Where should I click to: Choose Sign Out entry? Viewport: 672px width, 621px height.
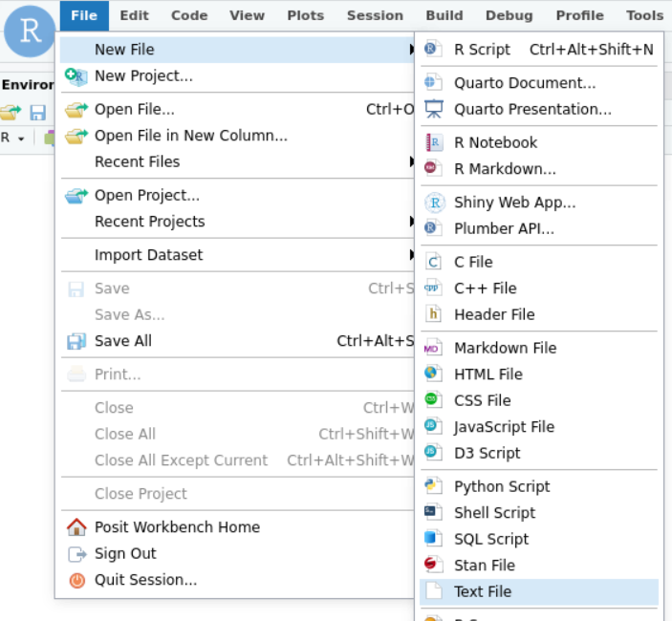(x=237, y=553)
